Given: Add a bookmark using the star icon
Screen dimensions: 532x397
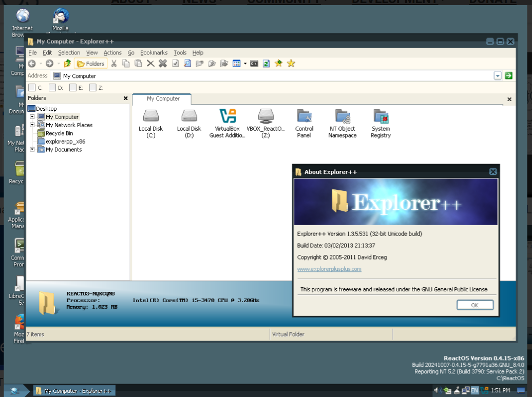Looking at the screenshot, I should [x=278, y=63].
